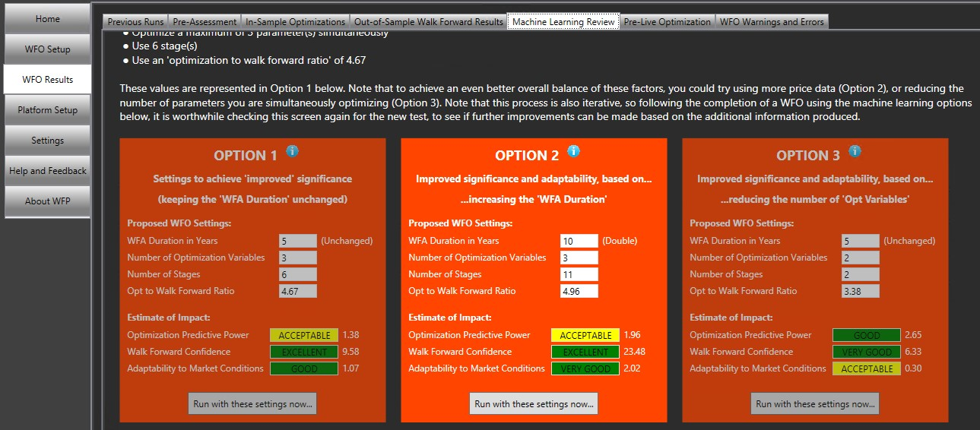Click Option 1 EXCELLENT walk forward confidence indicator
This screenshot has width=980, height=430.
point(304,352)
